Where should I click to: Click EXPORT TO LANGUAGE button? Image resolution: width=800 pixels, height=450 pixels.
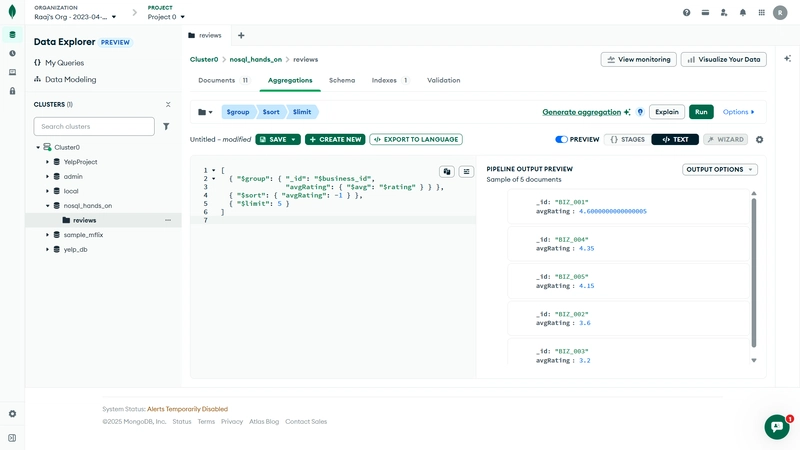pos(416,139)
